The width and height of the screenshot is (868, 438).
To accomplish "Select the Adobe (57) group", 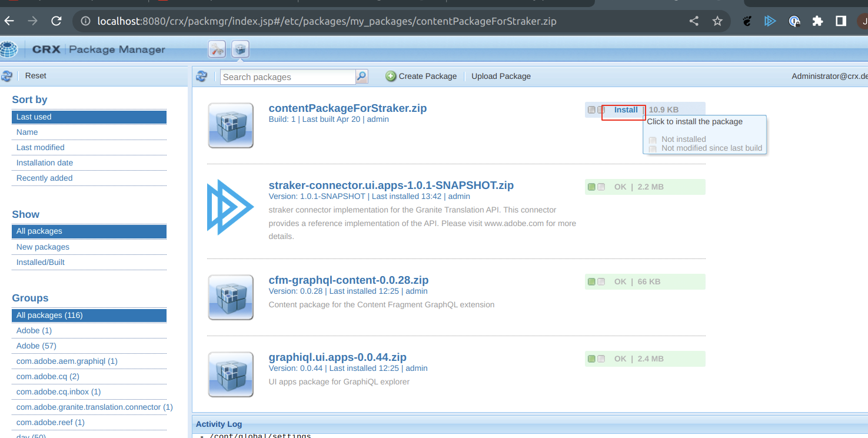I will (89, 346).
